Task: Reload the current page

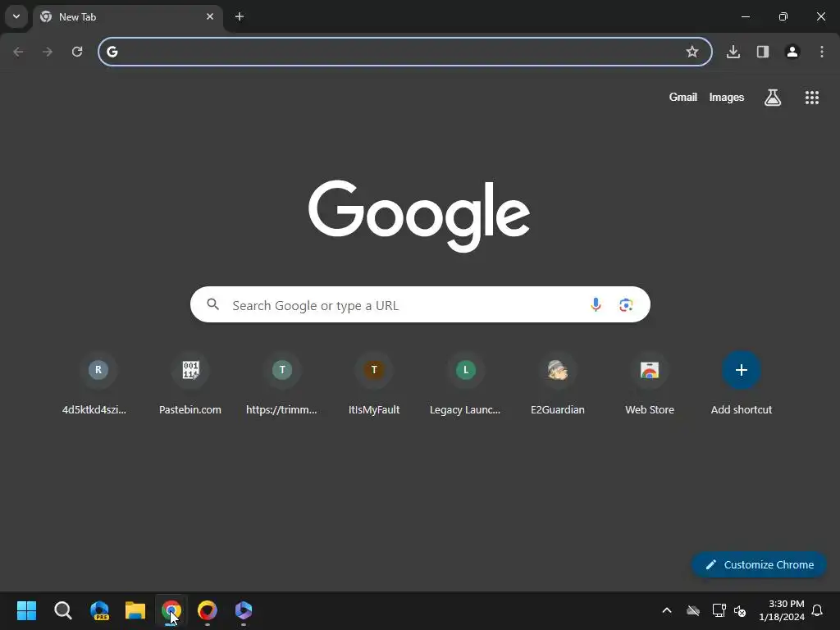Action: click(x=77, y=52)
